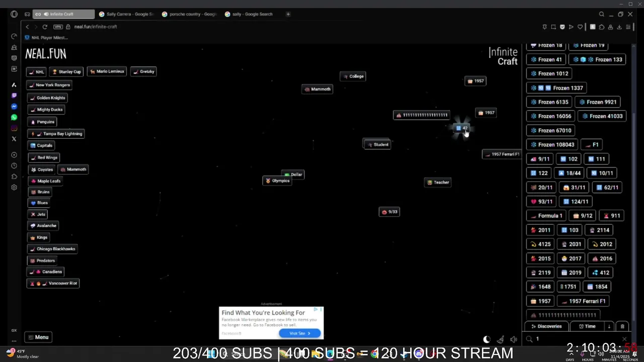Click the 9/33 element on canvas

tap(389, 212)
